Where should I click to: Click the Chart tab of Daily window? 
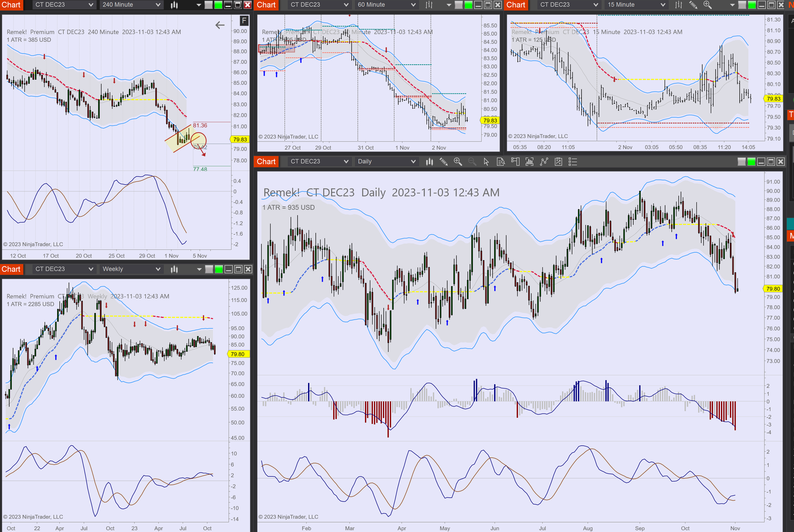pos(266,162)
